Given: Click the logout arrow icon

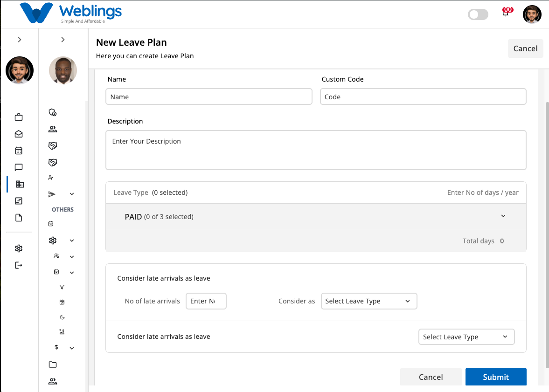Looking at the screenshot, I should pos(19,265).
